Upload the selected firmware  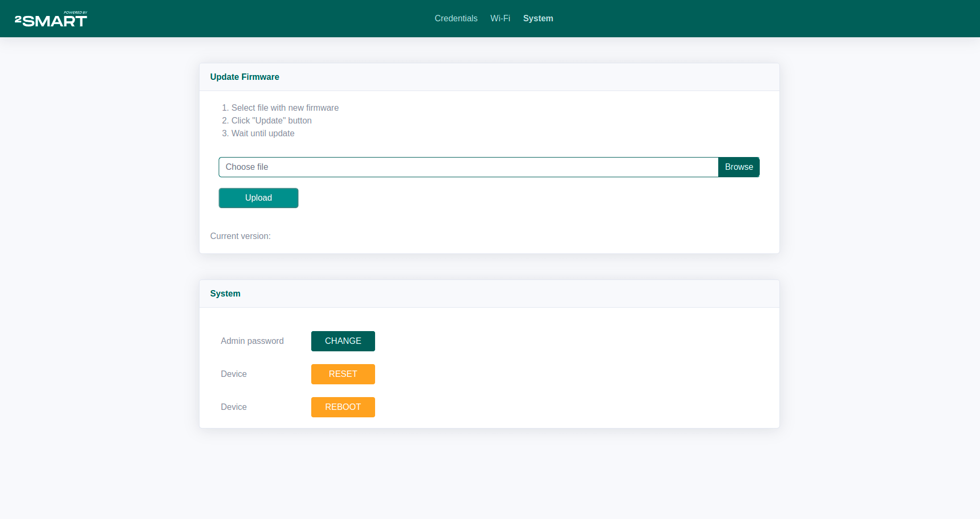(x=259, y=198)
